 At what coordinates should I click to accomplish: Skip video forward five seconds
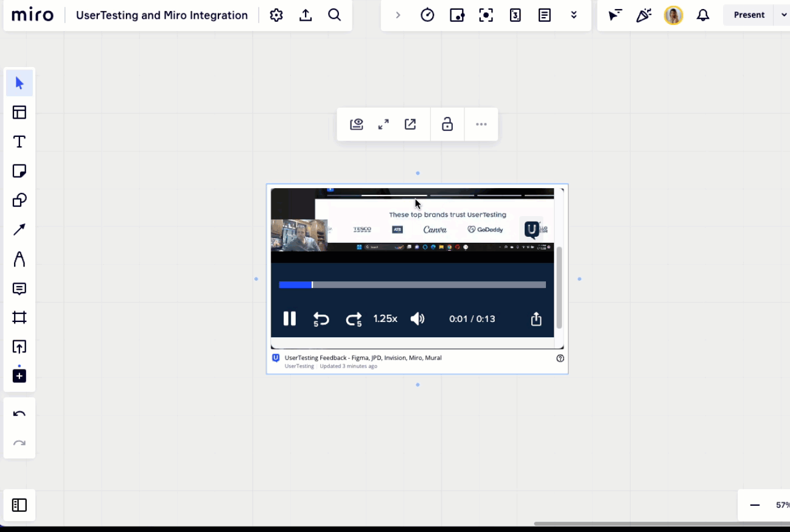(x=354, y=319)
